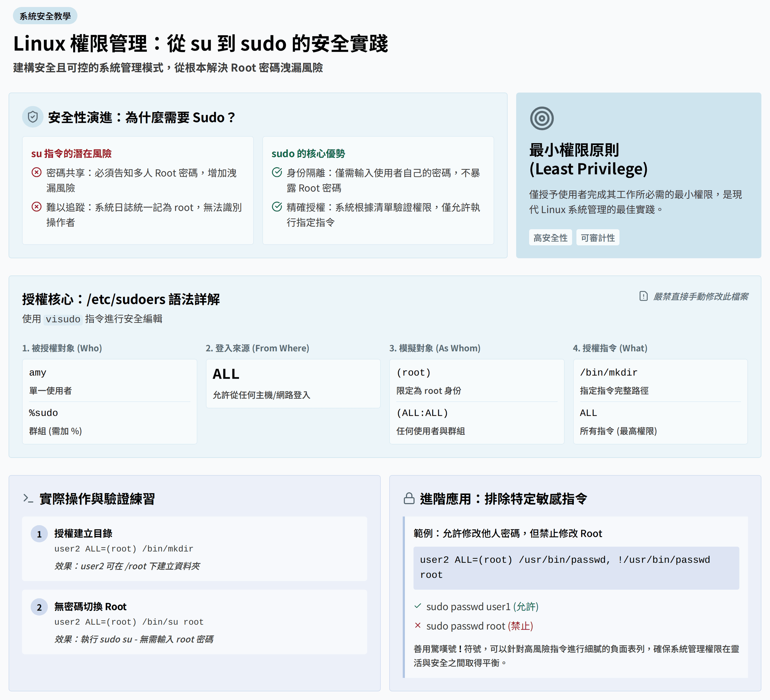Click the red X icon beside 難以追蹤
This screenshot has height=700, width=770.
(x=36, y=207)
